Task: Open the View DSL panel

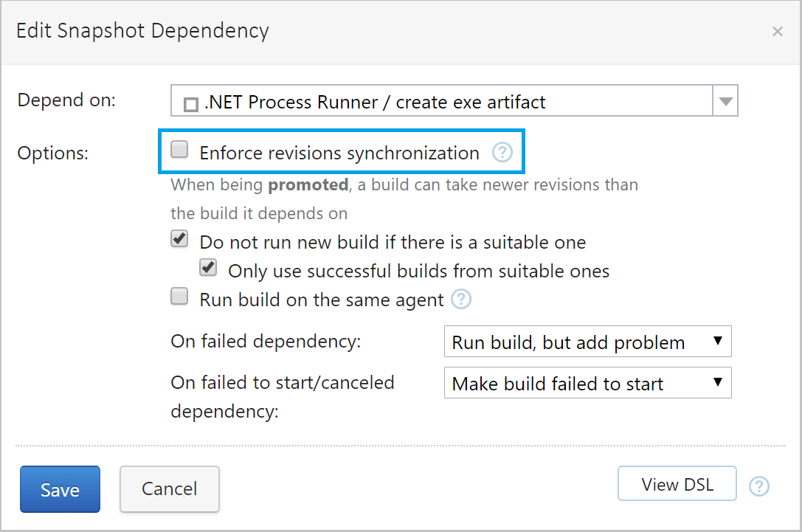Action: [x=677, y=483]
